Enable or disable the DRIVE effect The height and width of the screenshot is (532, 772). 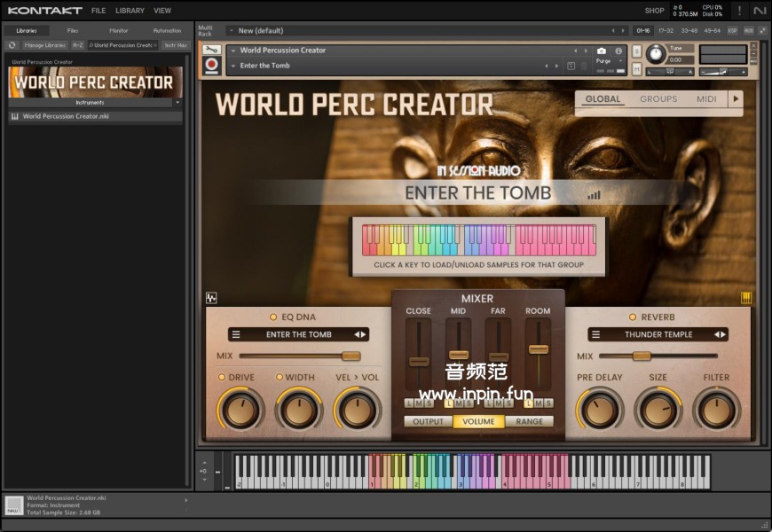222,378
